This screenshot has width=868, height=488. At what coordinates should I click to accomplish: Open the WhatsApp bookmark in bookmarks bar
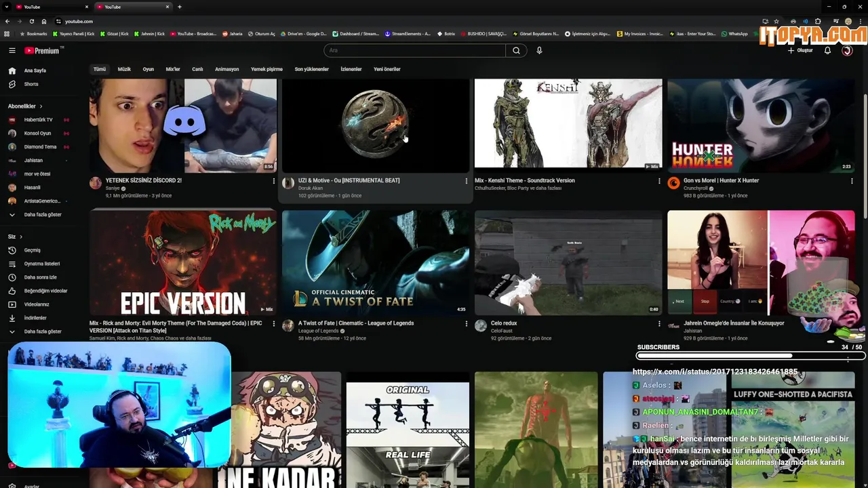coord(735,33)
